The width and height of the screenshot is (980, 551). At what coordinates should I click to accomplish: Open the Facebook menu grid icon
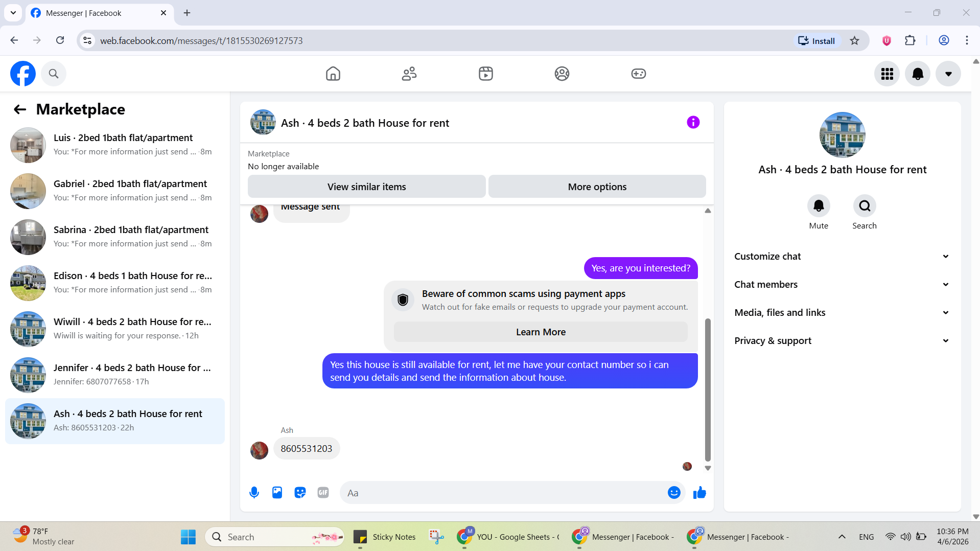(x=887, y=74)
